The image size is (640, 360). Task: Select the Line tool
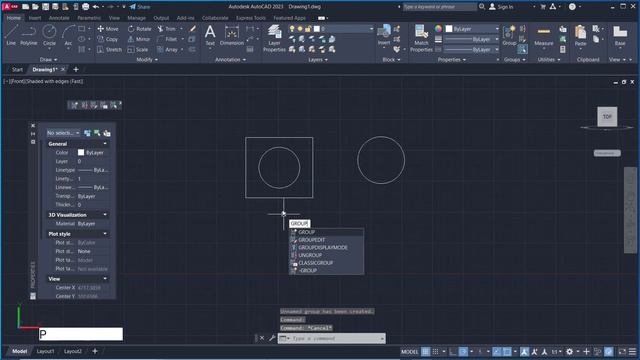[11, 35]
